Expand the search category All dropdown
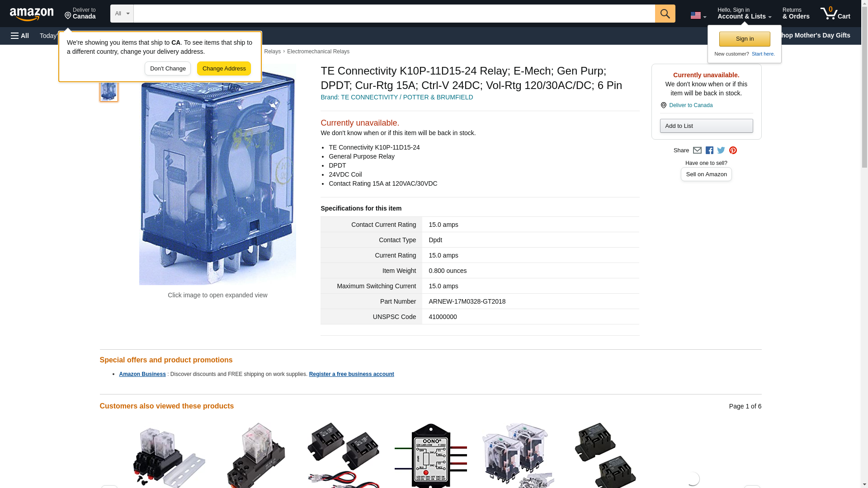The image size is (868, 488). pyautogui.click(x=122, y=14)
